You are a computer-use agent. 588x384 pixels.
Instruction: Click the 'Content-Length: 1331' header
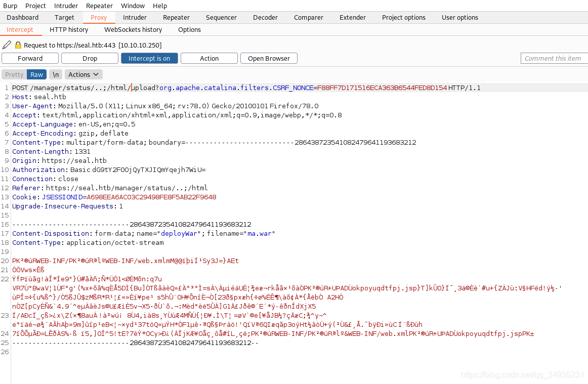51,151
